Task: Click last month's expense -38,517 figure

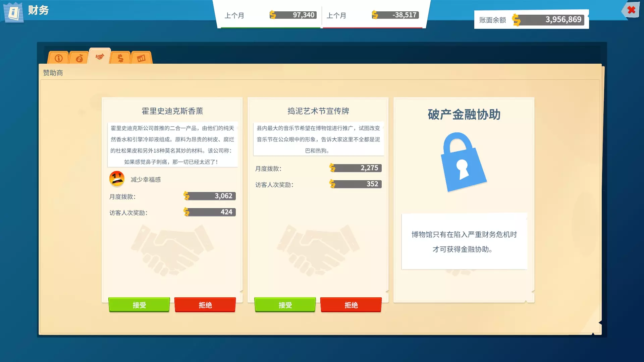Action: (x=404, y=15)
